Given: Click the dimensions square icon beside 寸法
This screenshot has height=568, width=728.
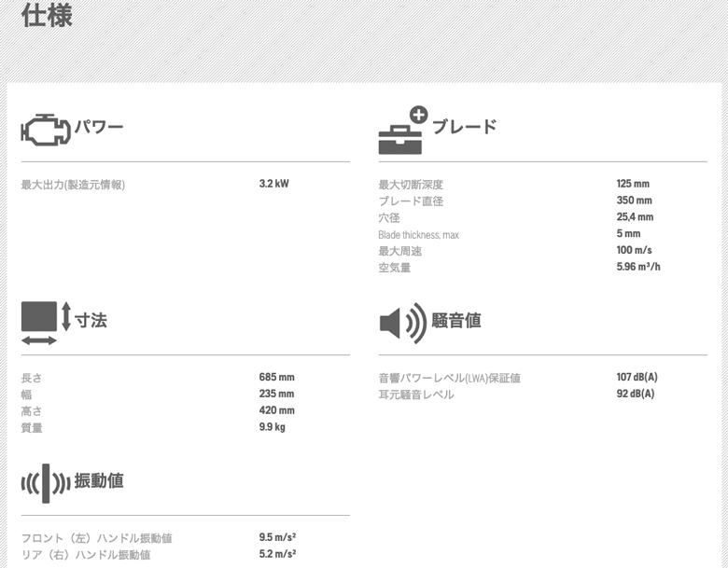Looking at the screenshot, I should (x=39, y=318).
